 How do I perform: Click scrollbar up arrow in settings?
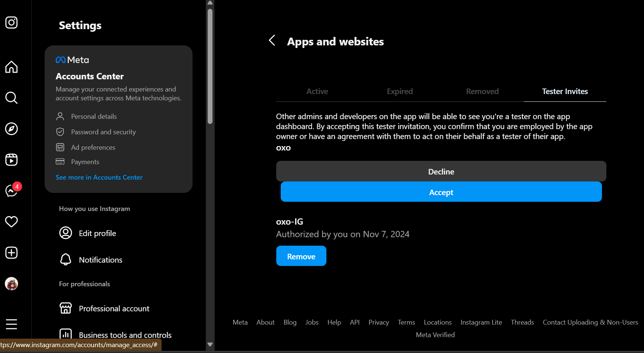coord(210,3)
